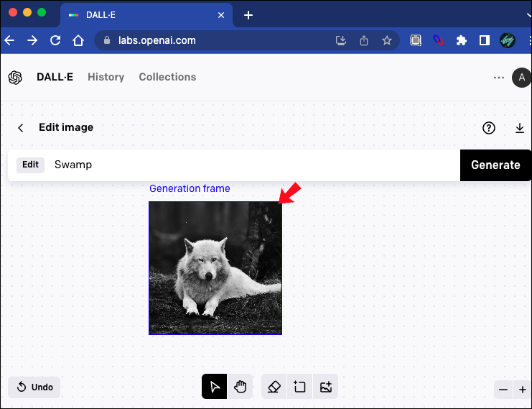Screen dimensions: 532x409
Task: Choose the eraser tool
Action: pos(274,387)
